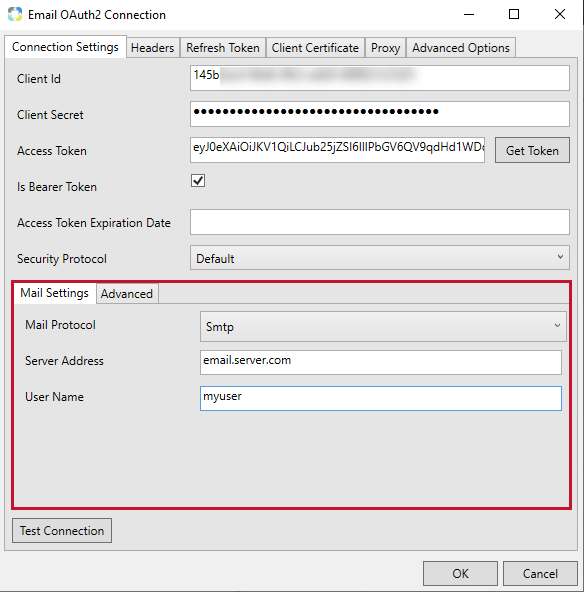The width and height of the screenshot is (584, 592).
Task: Open the Advanced sub-tab under mail settings
Action: click(127, 294)
